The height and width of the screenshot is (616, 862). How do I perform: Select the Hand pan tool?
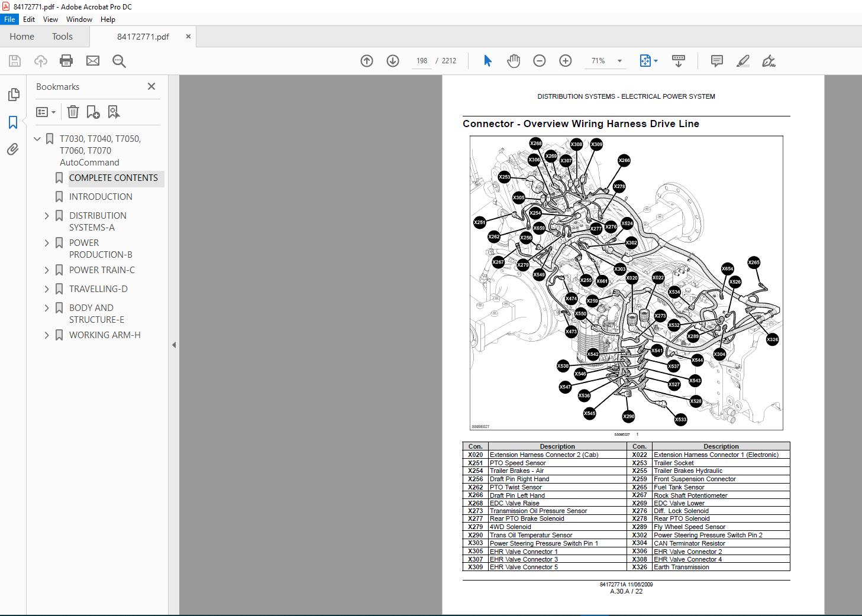514,61
